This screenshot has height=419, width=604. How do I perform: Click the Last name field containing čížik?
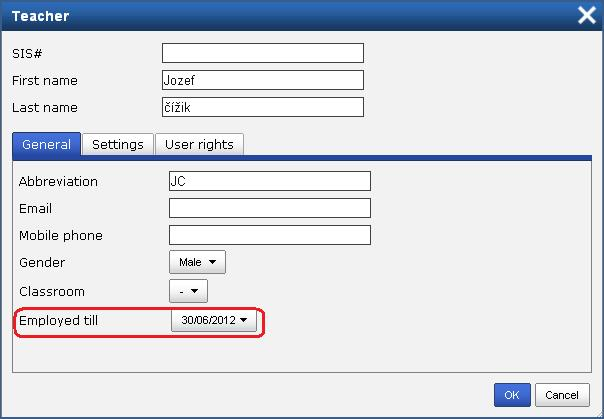[263, 107]
